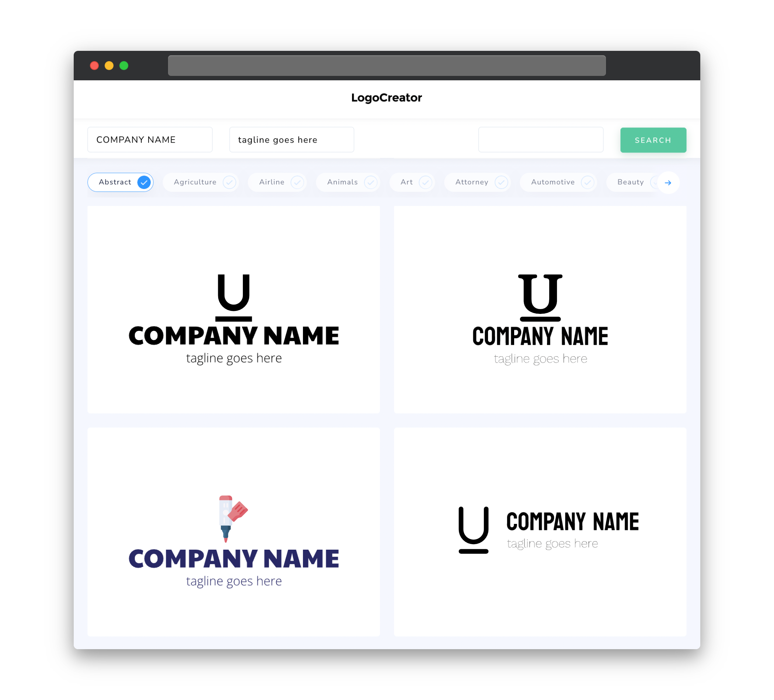Click the right arrow to expand categories
The height and width of the screenshot is (700, 774).
[668, 182]
